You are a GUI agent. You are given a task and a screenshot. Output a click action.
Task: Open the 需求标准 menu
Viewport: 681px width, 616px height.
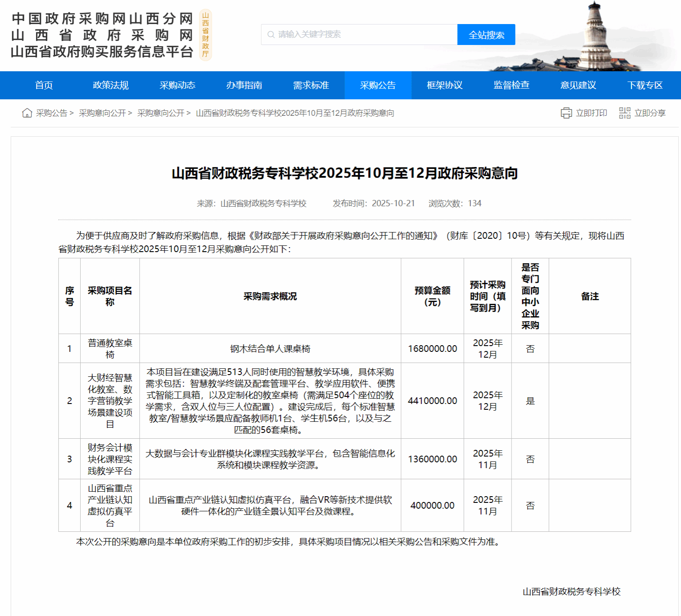coord(311,85)
